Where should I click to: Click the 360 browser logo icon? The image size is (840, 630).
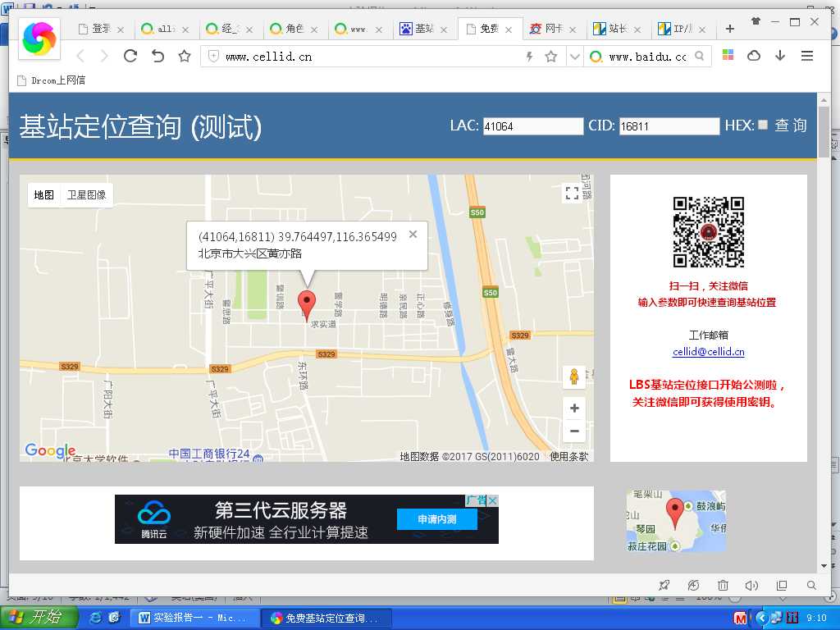click(x=39, y=38)
